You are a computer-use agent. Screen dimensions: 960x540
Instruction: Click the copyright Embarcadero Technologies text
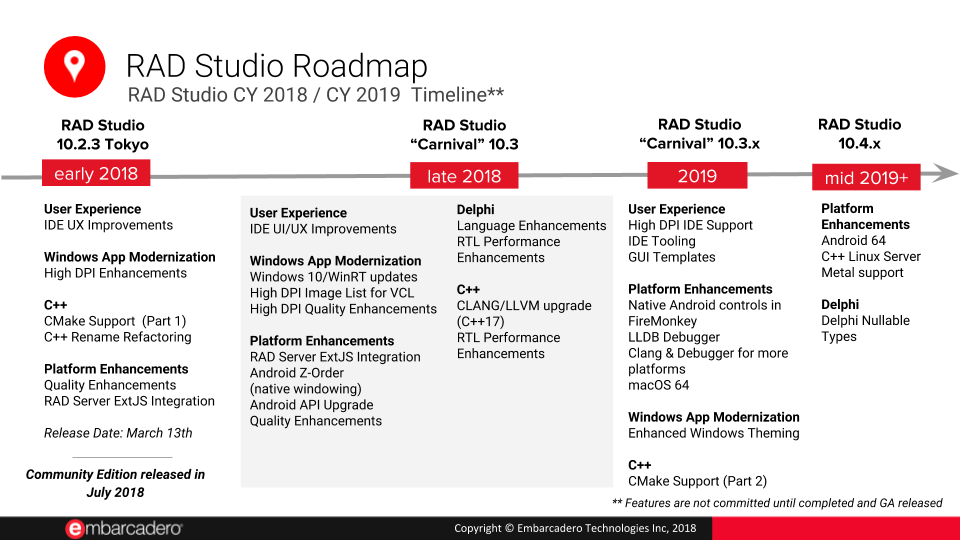tap(575, 528)
